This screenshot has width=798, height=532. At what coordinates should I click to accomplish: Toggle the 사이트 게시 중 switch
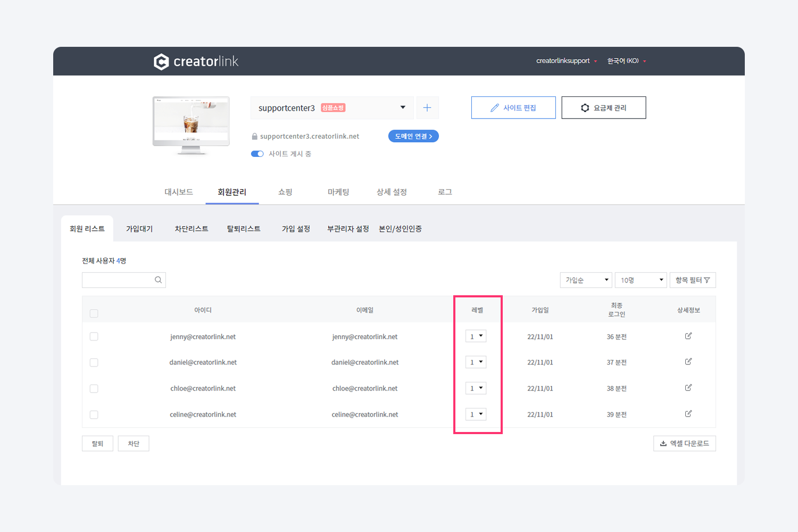pos(257,154)
